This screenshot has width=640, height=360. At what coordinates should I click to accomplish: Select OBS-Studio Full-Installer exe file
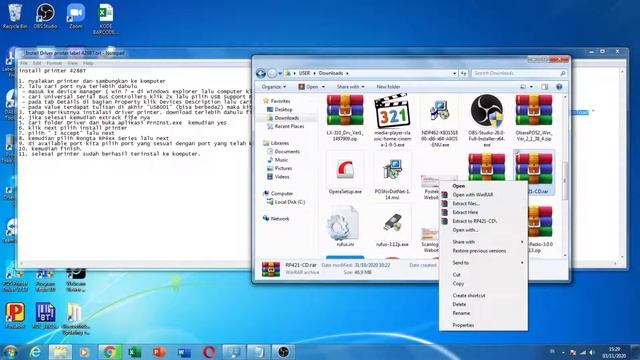coord(487,121)
